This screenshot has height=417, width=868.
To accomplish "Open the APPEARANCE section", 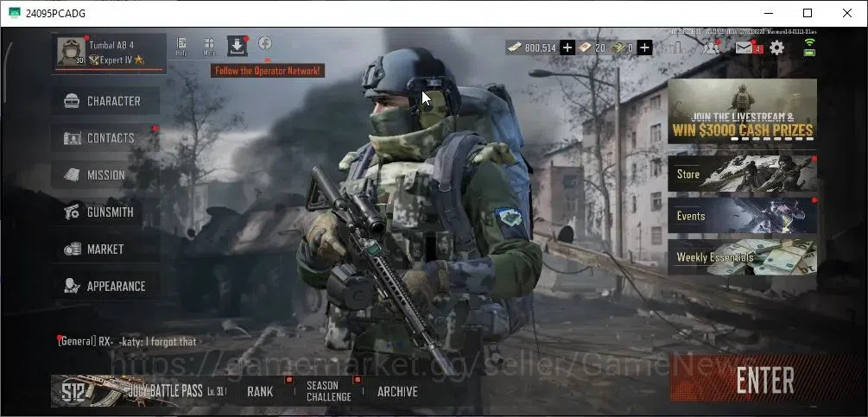I will 105,286.
